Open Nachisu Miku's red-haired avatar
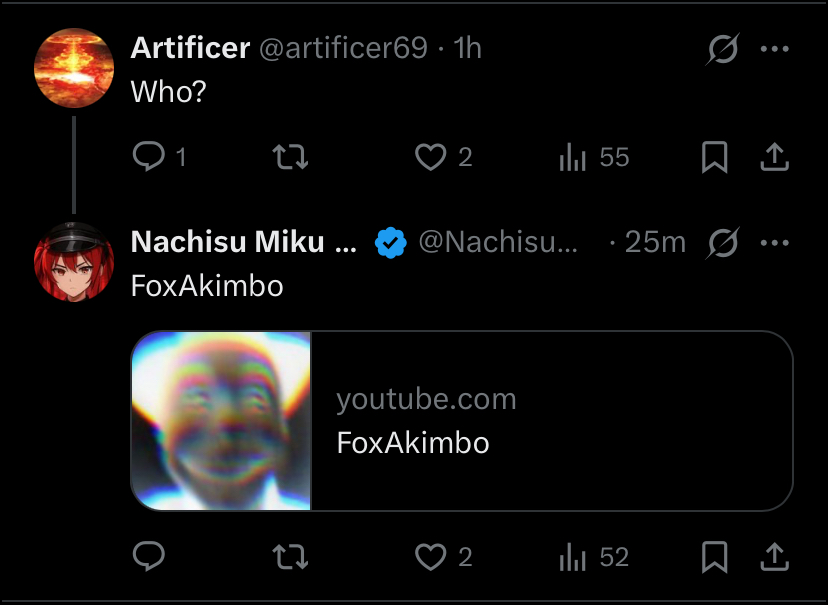Screen dimensions: 828x605 (x=74, y=262)
